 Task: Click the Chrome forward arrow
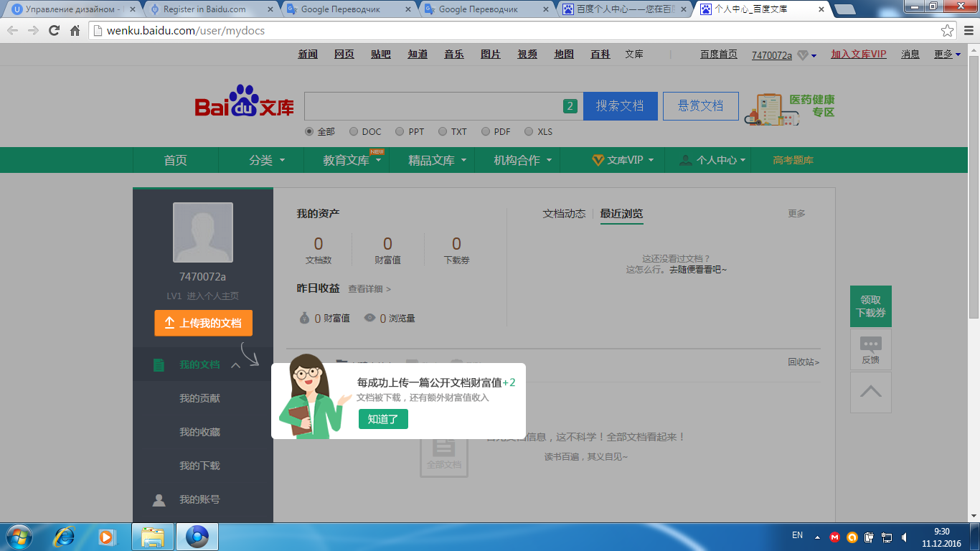33,31
